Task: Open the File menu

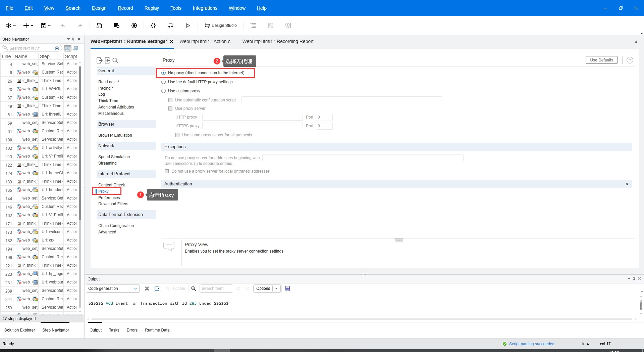Action: [x=9, y=8]
